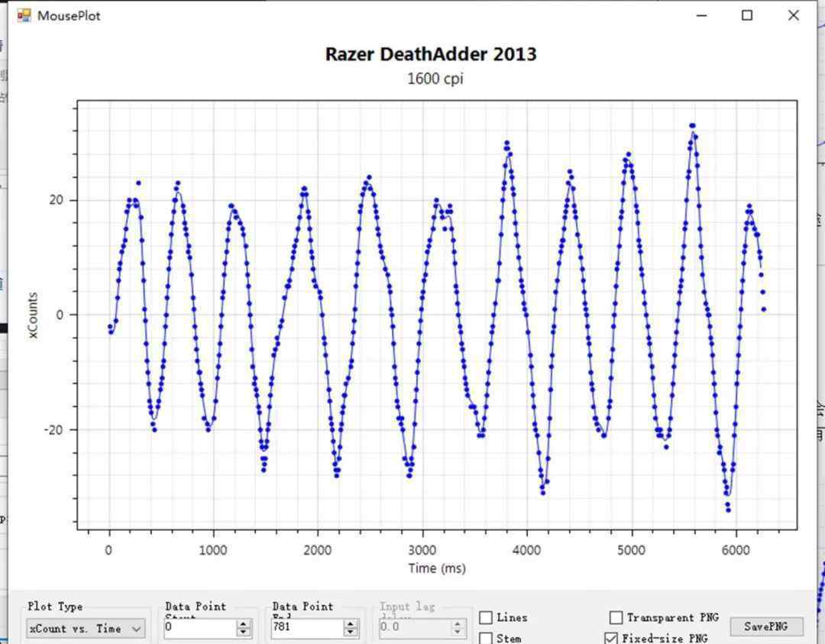Viewport: 825px width, 644px height.
Task: Click the SavePNG button
Action: 766,626
